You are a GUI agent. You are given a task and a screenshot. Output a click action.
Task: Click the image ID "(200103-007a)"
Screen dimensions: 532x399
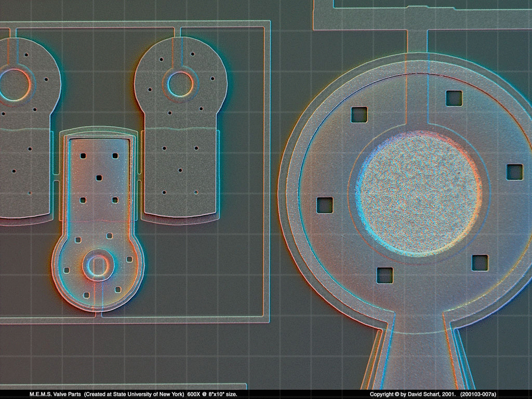click(x=478, y=394)
